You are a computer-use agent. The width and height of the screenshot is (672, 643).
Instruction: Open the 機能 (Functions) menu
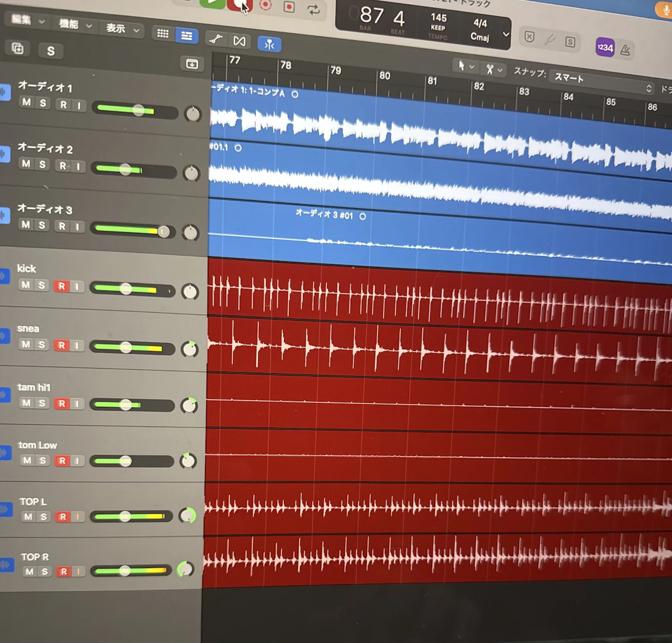point(76,24)
